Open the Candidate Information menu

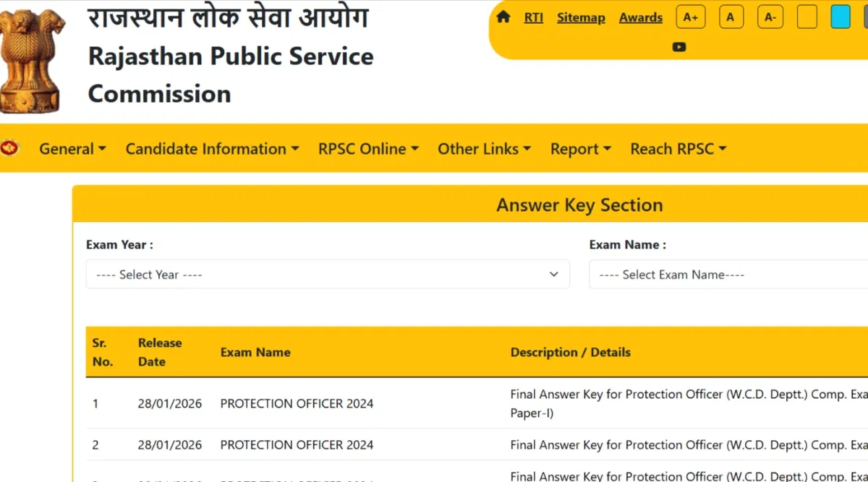click(212, 149)
